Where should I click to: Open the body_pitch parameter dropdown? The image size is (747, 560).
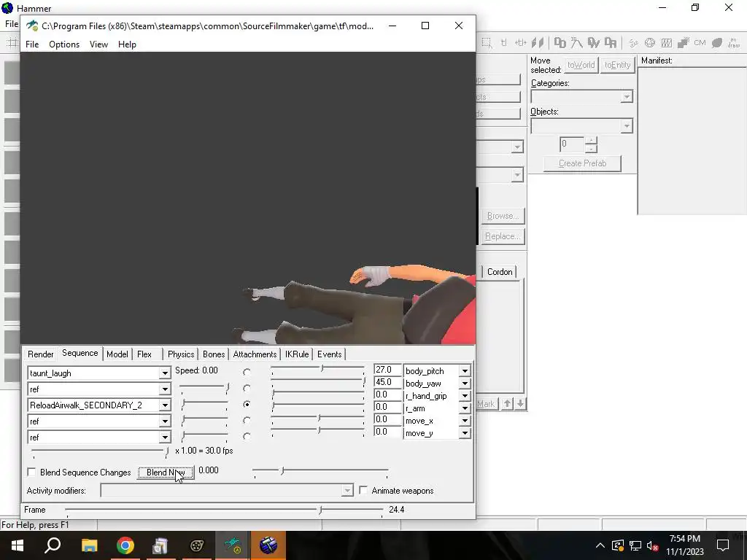[465, 370]
